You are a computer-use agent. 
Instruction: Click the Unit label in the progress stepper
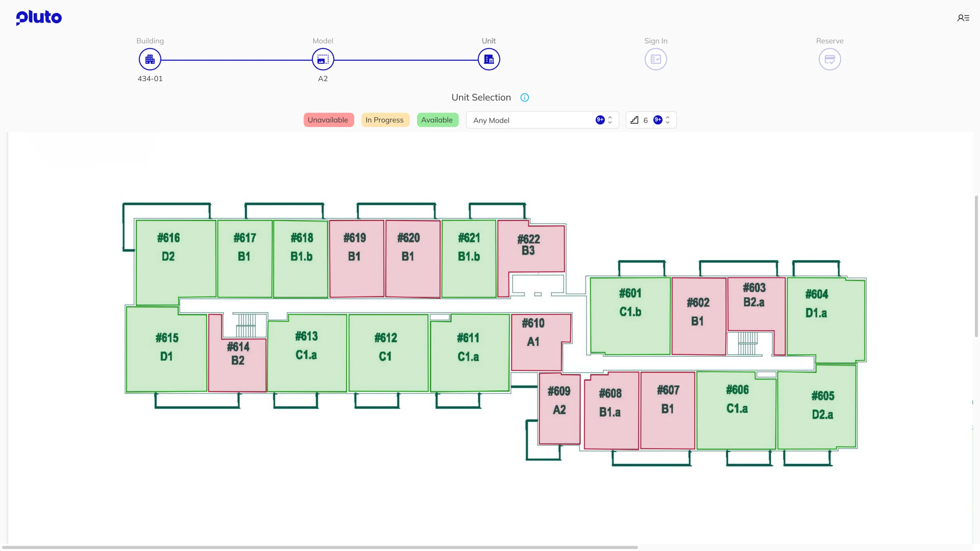pyautogui.click(x=488, y=41)
